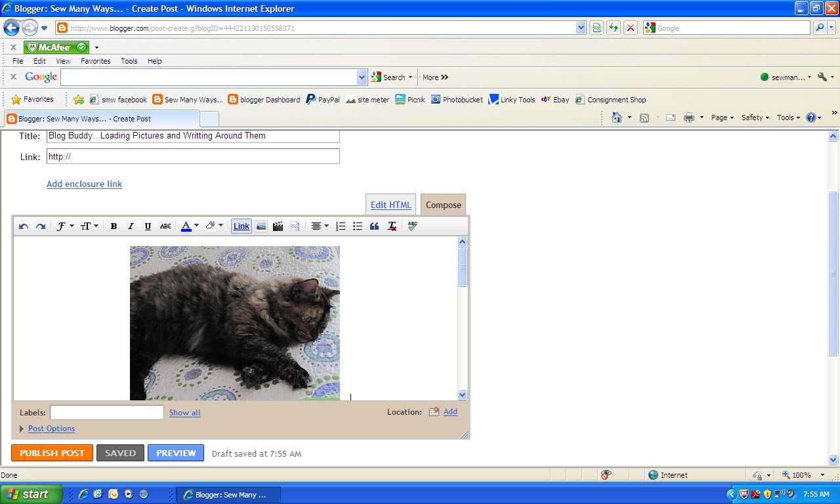Open the Google toolbar wrench settings
The height and width of the screenshot is (504, 840).
(x=826, y=77)
